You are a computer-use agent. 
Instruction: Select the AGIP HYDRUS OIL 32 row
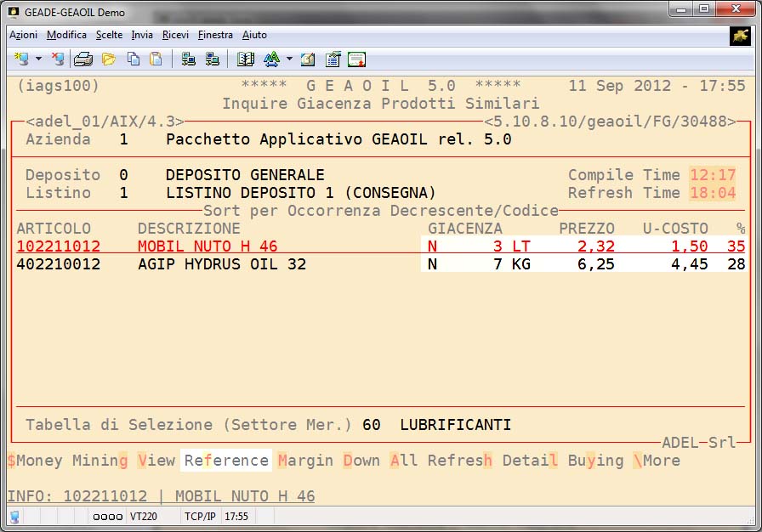tap(221, 264)
